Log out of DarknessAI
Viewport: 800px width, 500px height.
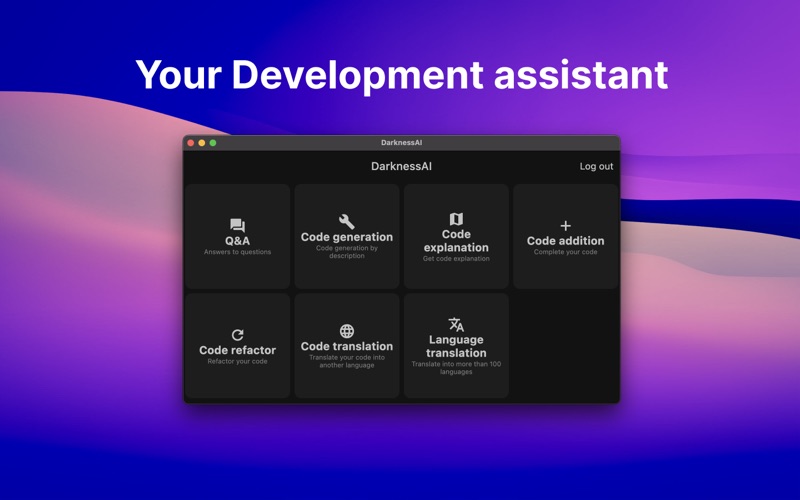596,166
